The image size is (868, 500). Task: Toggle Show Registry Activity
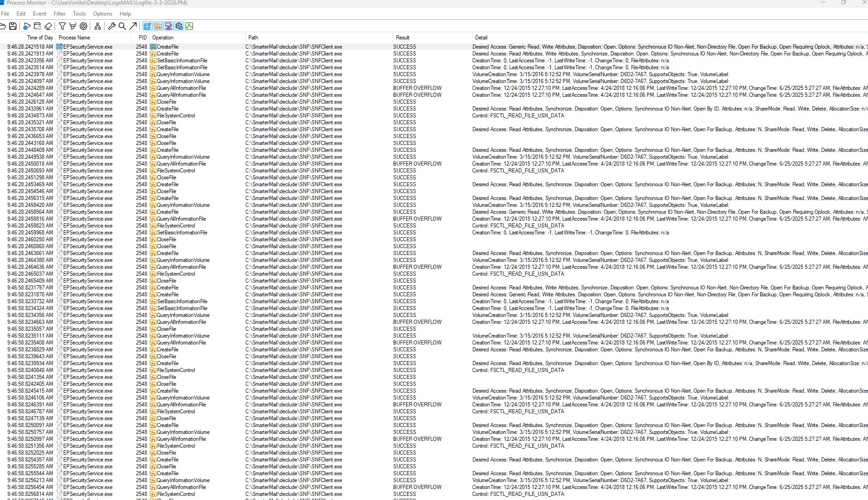click(147, 26)
